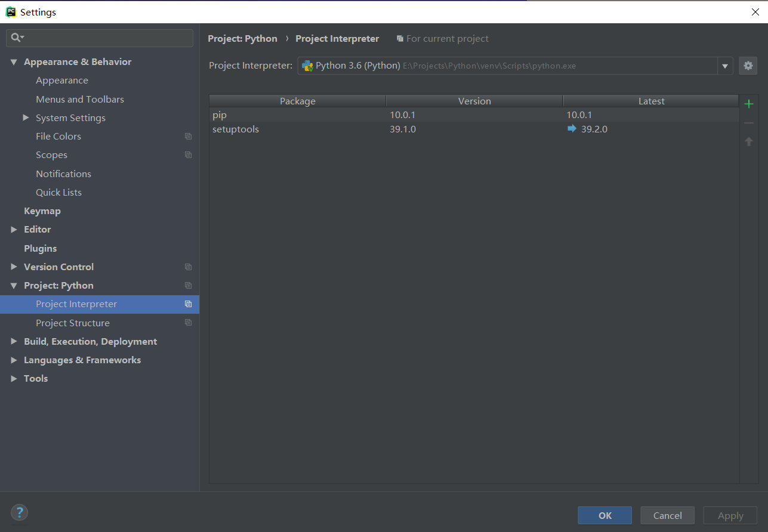
Task: Click the Latest column header
Action: click(651, 101)
